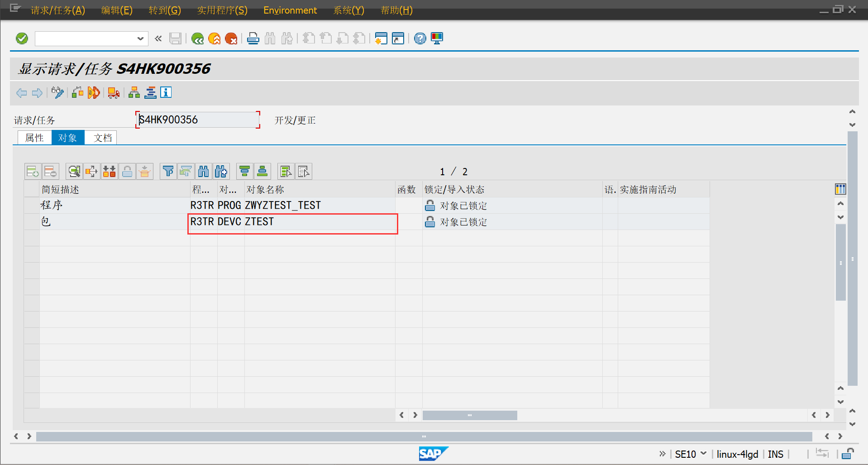
Task: Click the orange square with arrows icon
Action: pyautogui.click(x=91, y=172)
